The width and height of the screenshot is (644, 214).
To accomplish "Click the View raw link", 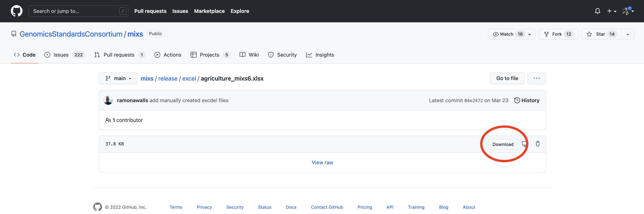I will [x=322, y=162].
